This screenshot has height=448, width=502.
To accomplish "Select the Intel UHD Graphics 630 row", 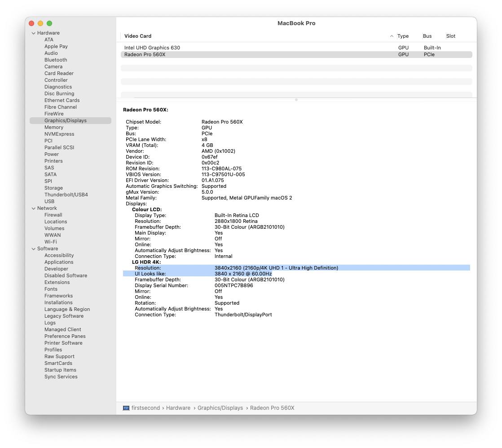I will [x=296, y=48].
